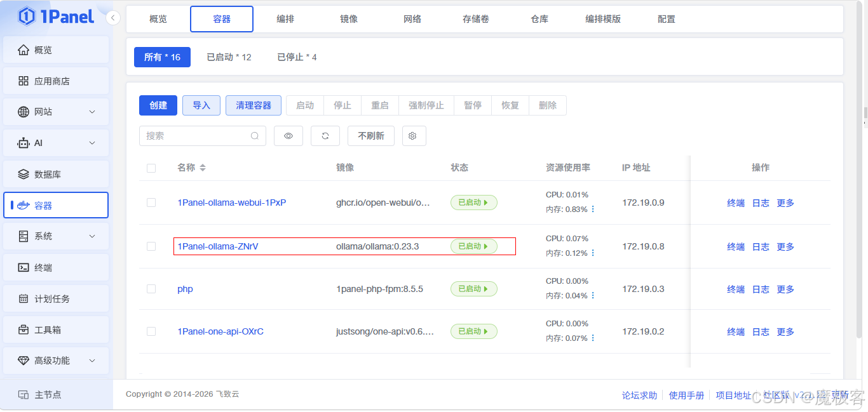
Task: Open 终端 for 1Panel-ollama-ZNrV
Action: (x=736, y=247)
